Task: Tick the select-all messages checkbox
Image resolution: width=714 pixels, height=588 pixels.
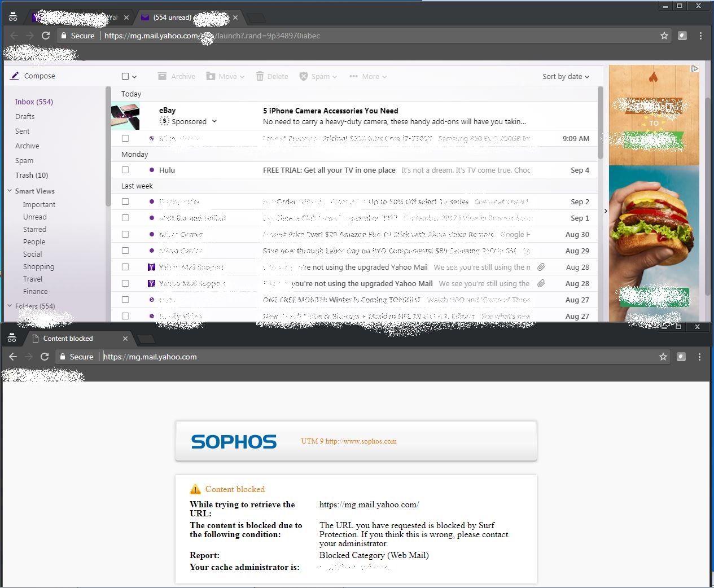Action: coord(125,77)
